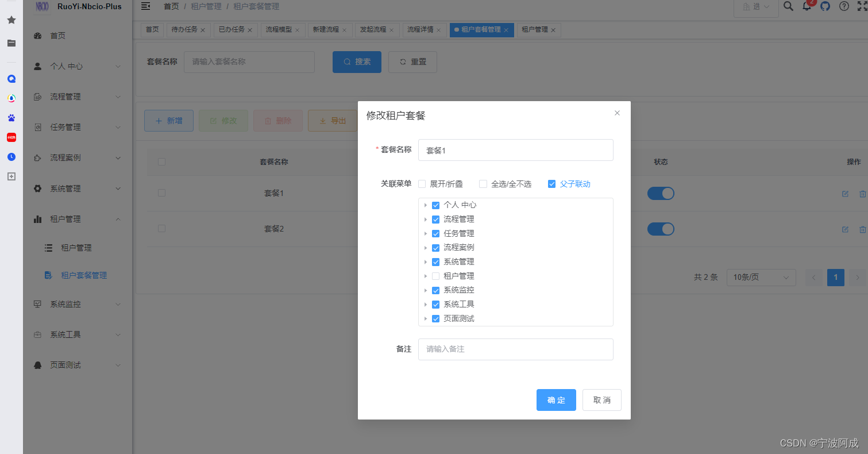Disable the 父子联动 checkbox
This screenshot has width=868, height=454.
[552, 184]
